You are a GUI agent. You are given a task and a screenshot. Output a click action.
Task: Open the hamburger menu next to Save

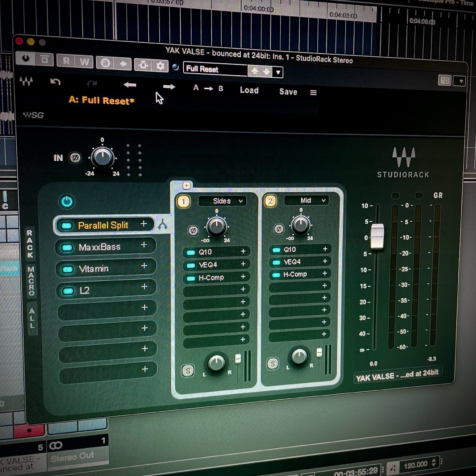pyautogui.click(x=313, y=92)
